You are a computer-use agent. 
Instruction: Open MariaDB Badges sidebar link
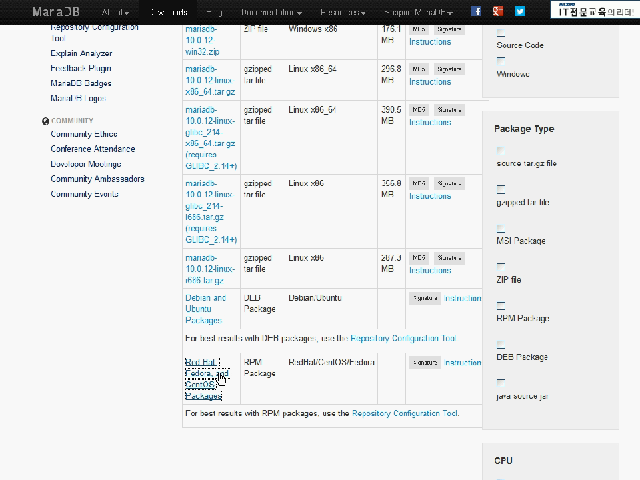tap(81, 83)
